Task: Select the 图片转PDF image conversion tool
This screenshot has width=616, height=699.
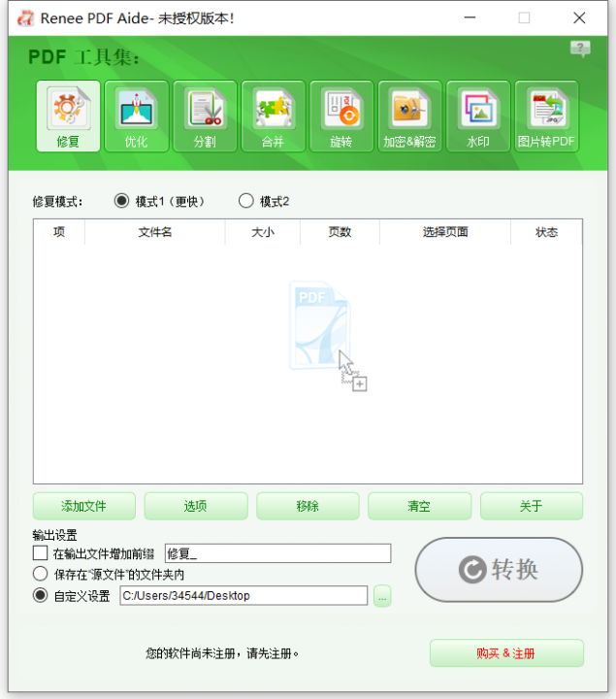Action: click(546, 116)
